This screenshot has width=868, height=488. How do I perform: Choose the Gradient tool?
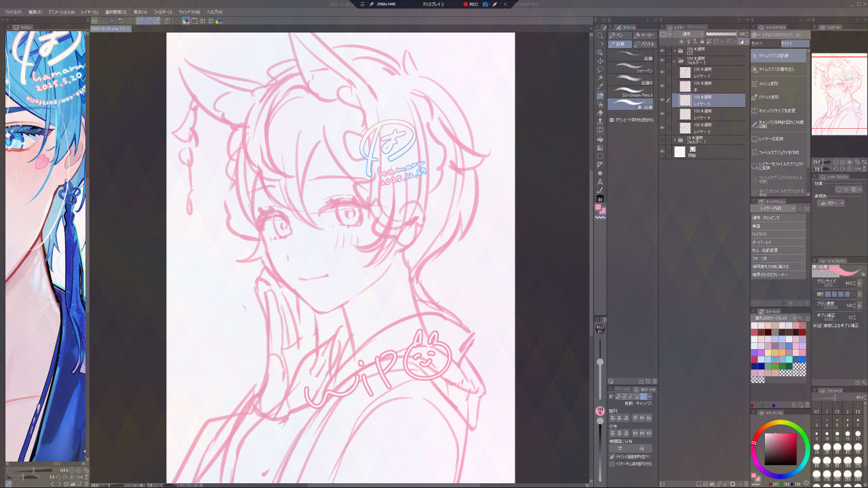[600, 148]
